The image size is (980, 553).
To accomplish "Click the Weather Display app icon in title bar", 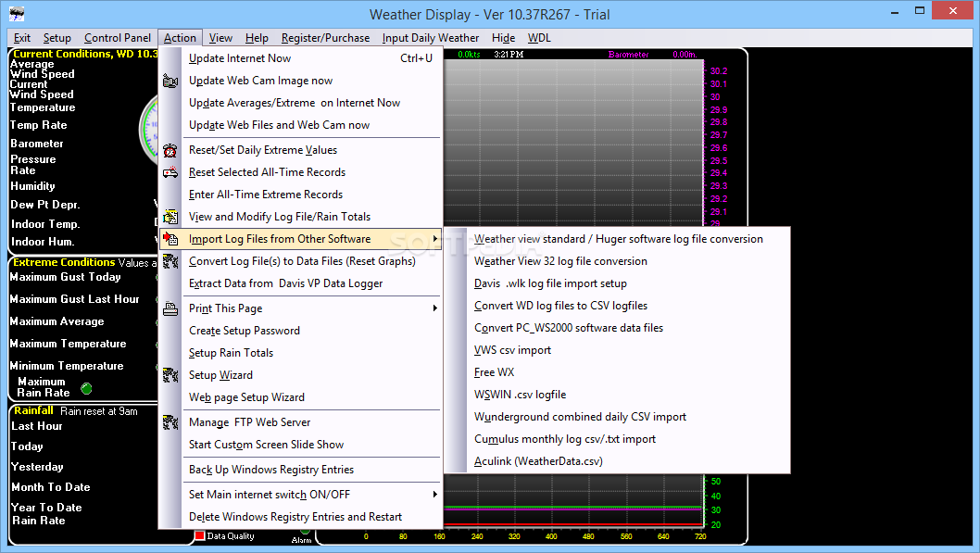I will pos(17,13).
